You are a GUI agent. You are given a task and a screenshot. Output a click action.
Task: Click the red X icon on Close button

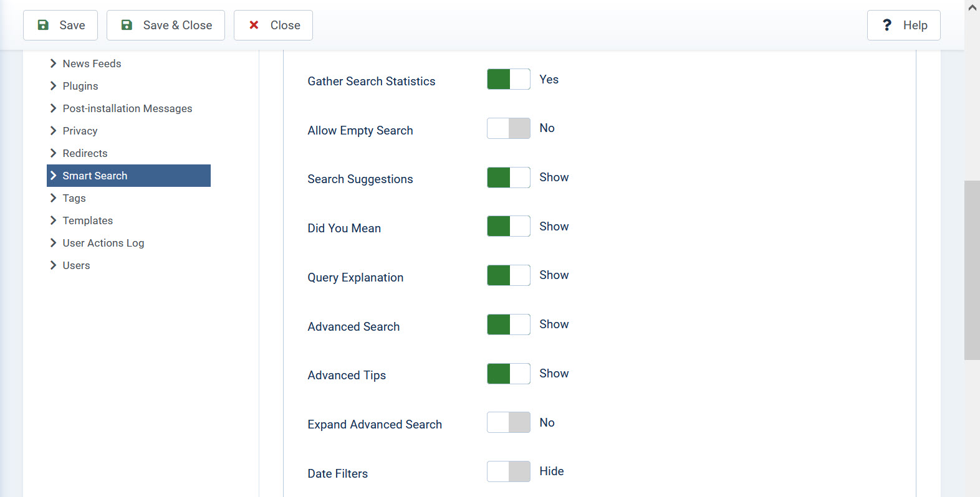click(253, 24)
